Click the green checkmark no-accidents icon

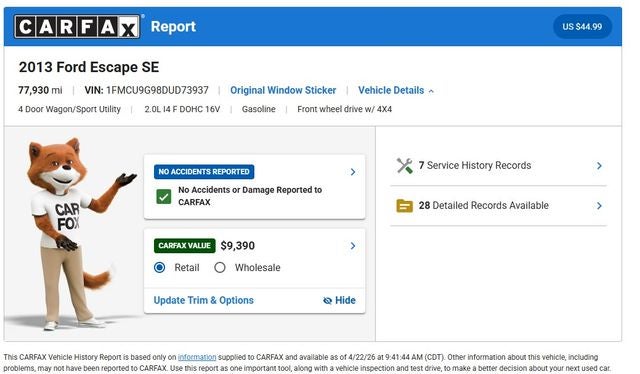coord(164,196)
